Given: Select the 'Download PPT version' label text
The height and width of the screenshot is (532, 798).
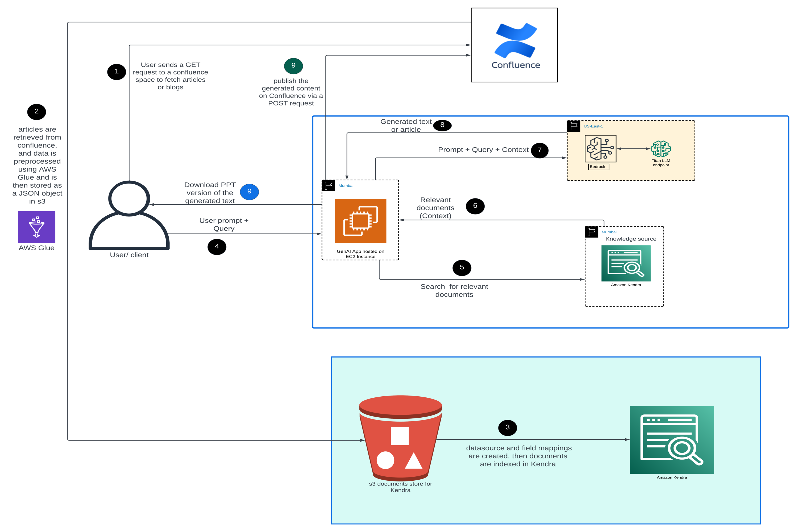Looking at the screenshot, I should tap(210, 193).
